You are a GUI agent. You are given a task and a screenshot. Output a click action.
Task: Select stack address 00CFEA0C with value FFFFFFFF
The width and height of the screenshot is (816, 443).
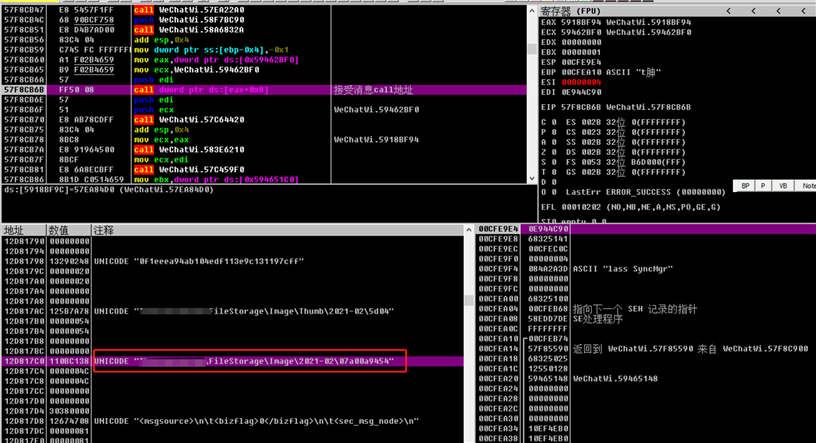pos(499,329)
